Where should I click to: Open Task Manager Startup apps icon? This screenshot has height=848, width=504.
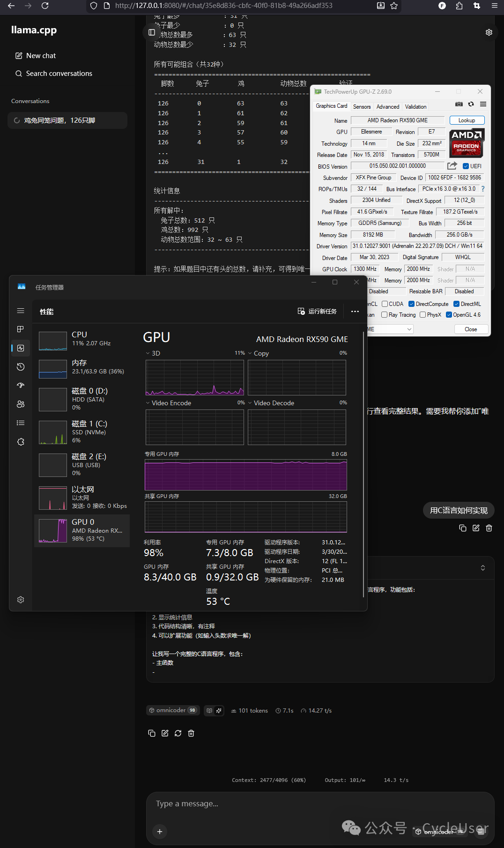[21, 386]
